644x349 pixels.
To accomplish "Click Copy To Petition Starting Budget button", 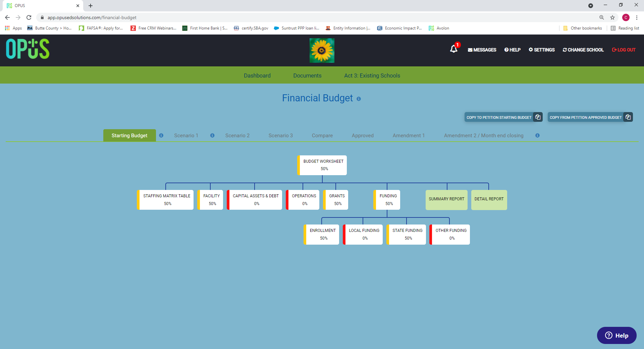I will tap(503, 117).
